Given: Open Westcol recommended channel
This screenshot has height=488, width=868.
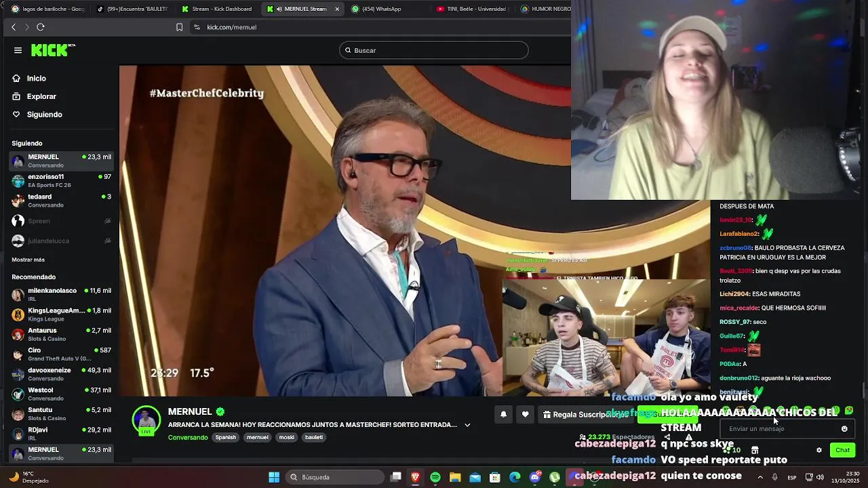Looking at the screenshot, I should 61,394.
